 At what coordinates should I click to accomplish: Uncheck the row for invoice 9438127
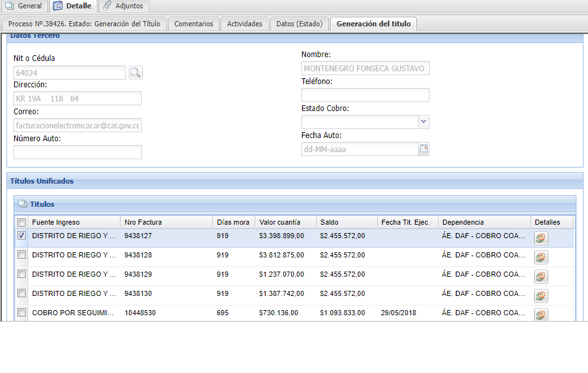[x=22, y=236]
